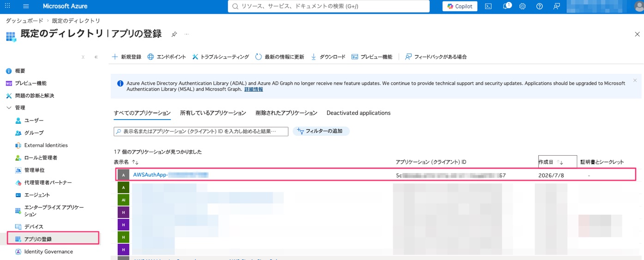Click アプリケーション (クライアント) ID column header
Screen dimensions: 644x260
(x=431, y=162)
